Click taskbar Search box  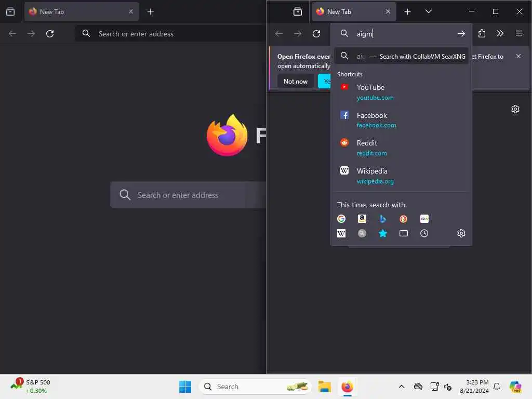[x=255, y=387]
